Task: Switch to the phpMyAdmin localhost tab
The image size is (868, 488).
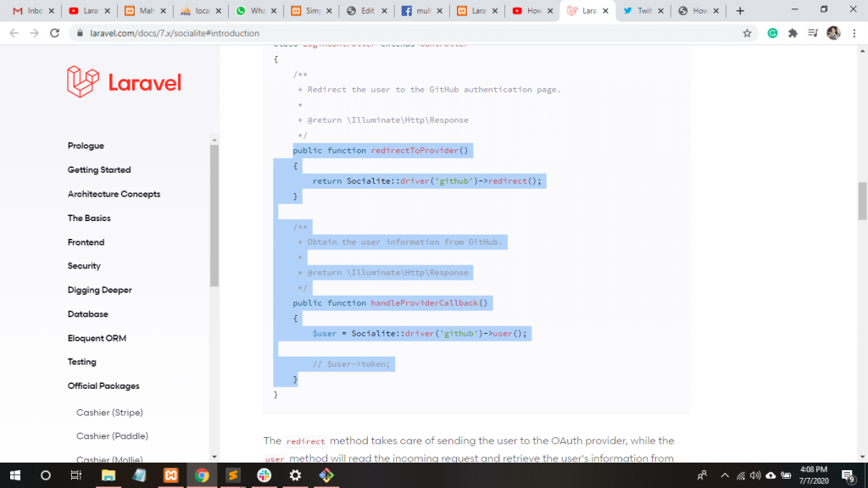Action: (x=200, y=11)
